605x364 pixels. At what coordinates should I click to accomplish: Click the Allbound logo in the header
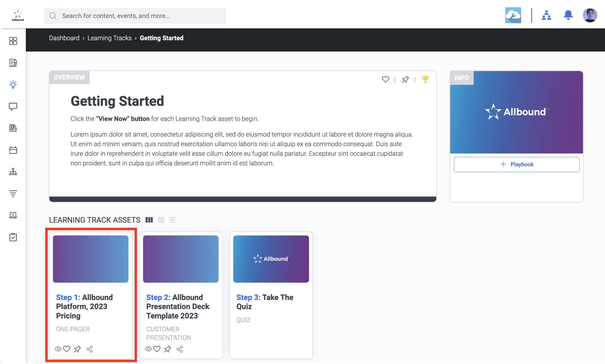click(18, 15)
